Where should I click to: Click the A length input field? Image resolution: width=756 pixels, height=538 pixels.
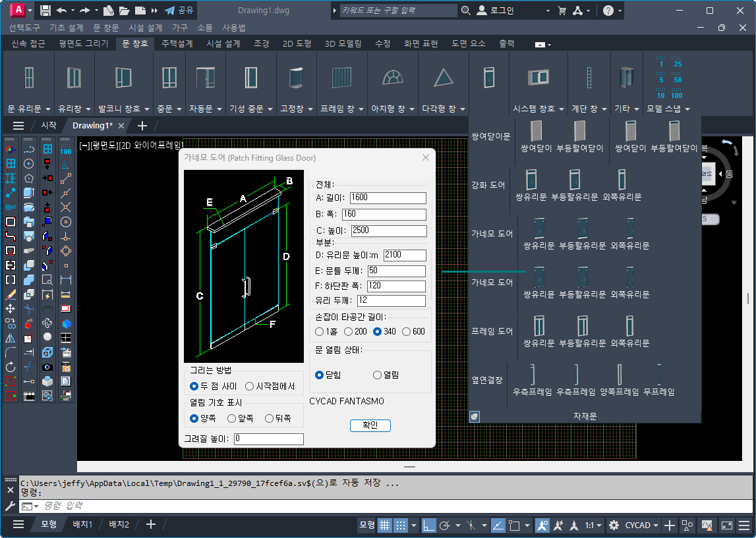pos(388,198)
